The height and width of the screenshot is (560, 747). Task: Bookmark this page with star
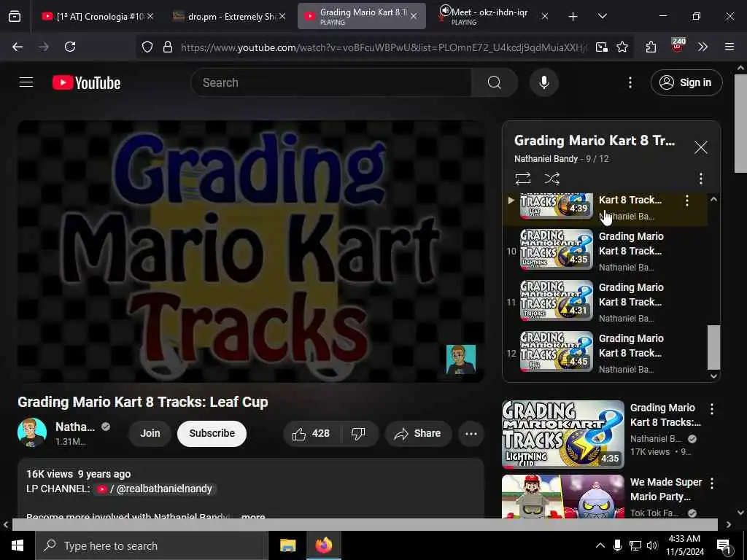(622, 47)
